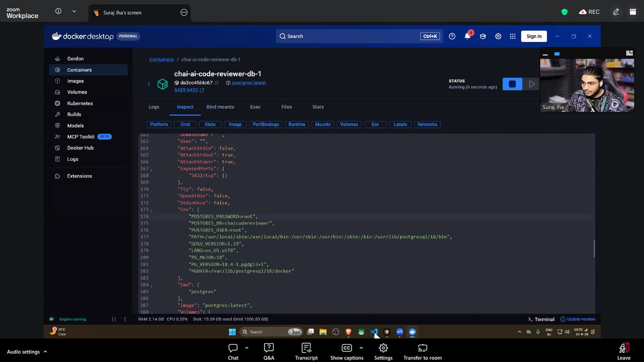Copy the container ID de3cc4fd4c67
Viewport: 644px width, 362px height.
click(217, 83)
